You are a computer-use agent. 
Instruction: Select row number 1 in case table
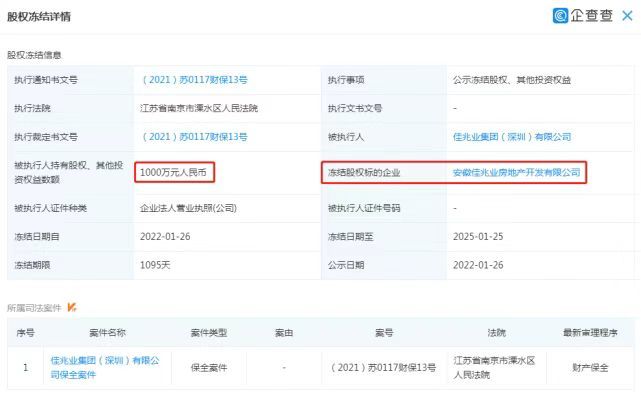pos(25,368)
